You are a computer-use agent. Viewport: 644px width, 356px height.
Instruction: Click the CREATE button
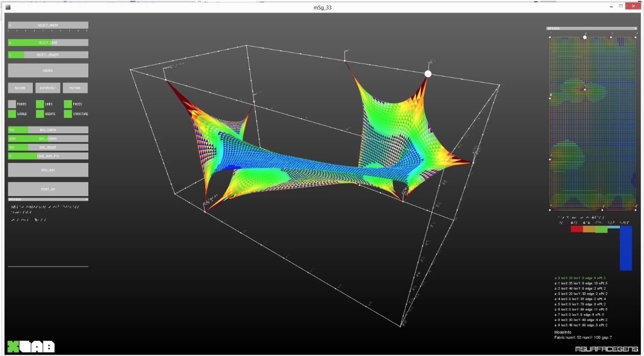(48, 71)
